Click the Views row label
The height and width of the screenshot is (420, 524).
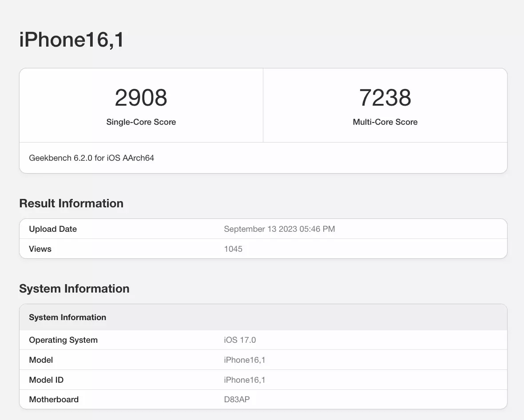pyautogui.click(x=40, y=249)
